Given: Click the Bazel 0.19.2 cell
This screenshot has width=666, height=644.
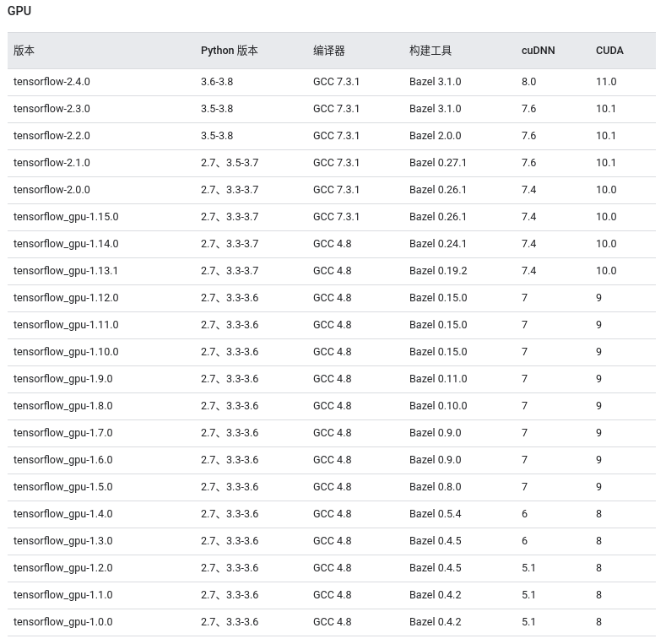Looking at the screenshot, I should point(438,271).
